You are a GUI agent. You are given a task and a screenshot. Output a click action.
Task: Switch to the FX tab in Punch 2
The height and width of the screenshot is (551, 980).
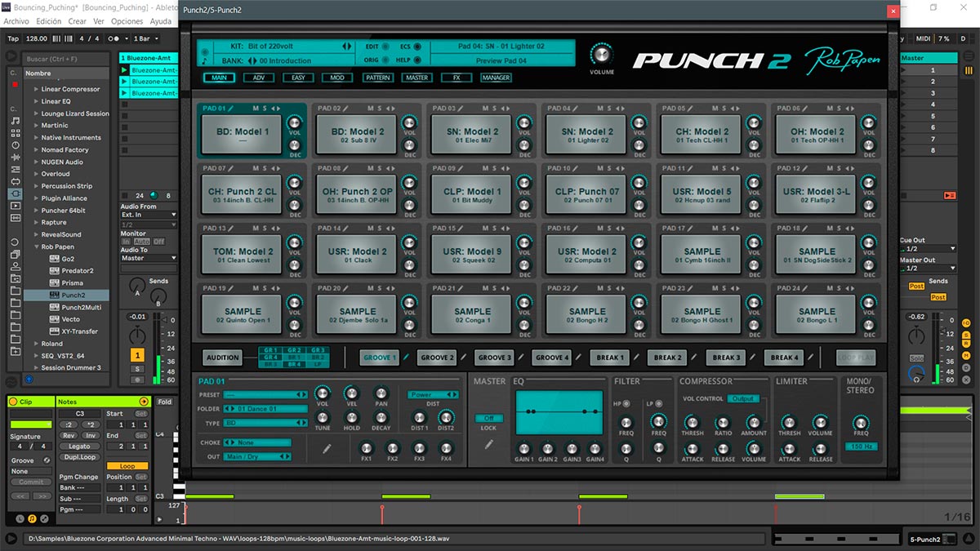coord(457,78)
